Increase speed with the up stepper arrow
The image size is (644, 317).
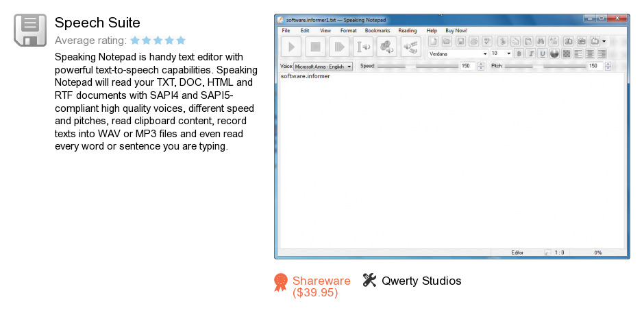(x=481, y=64)
